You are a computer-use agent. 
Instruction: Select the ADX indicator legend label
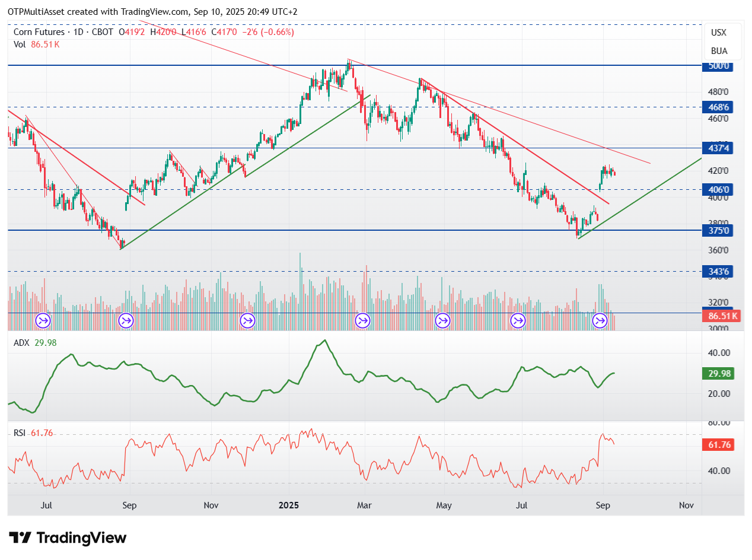pyautogui.click(x=21, y=342)
